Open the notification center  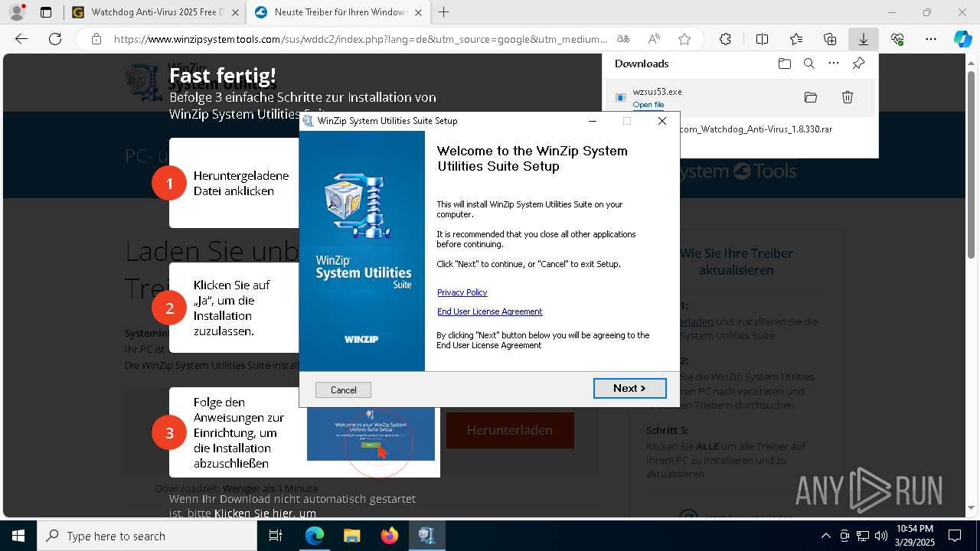(955, 536)
